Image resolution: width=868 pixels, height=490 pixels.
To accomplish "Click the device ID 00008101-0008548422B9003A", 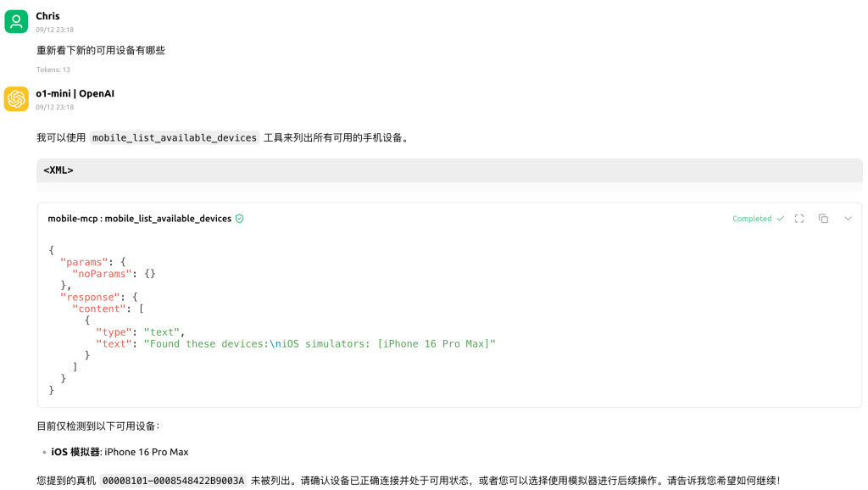I will click(x=173, y=481).
